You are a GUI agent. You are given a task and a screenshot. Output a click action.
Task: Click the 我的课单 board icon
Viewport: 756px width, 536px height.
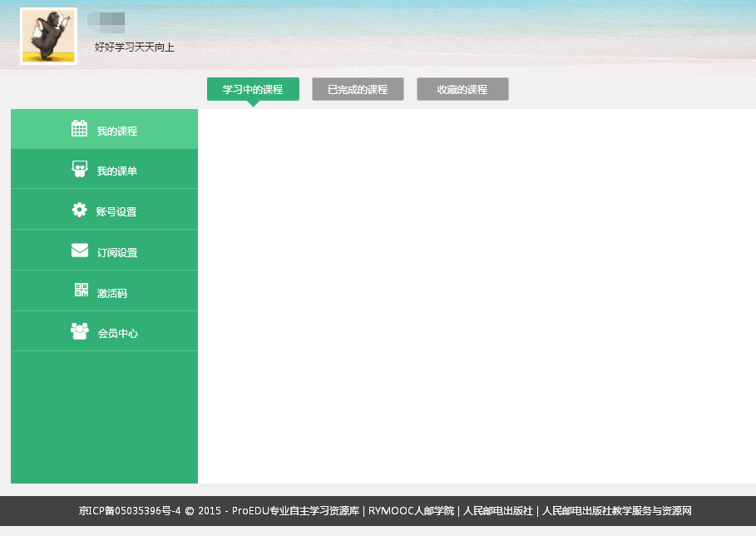[79, 169]
